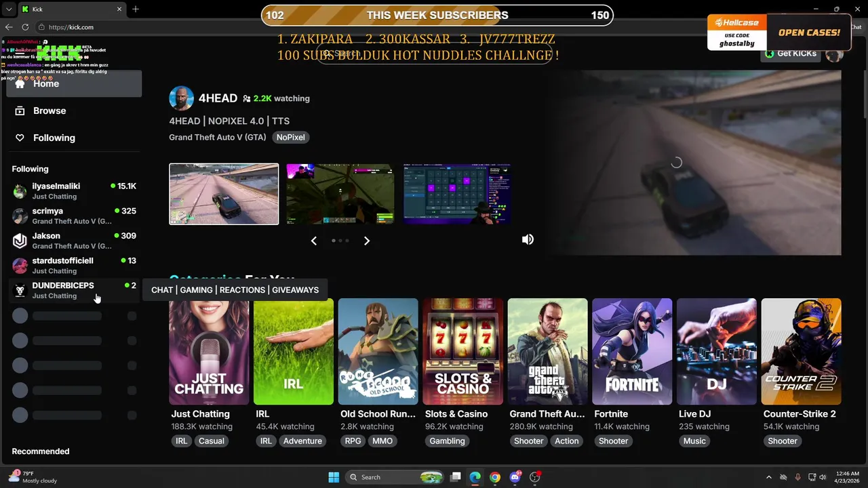The width and height of the screenshot is (868, 488).
Task: Open Microsoft Edge from taskbar
Action: click(x=475, y=477)
